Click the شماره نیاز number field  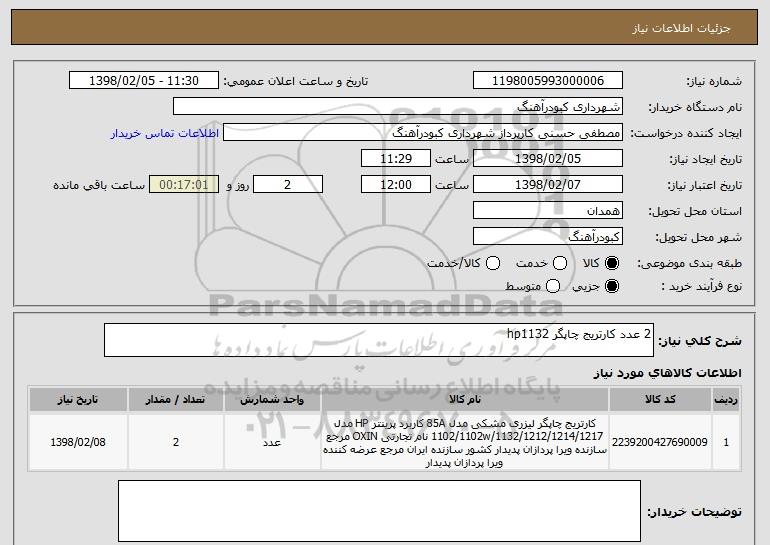(548, 81)
